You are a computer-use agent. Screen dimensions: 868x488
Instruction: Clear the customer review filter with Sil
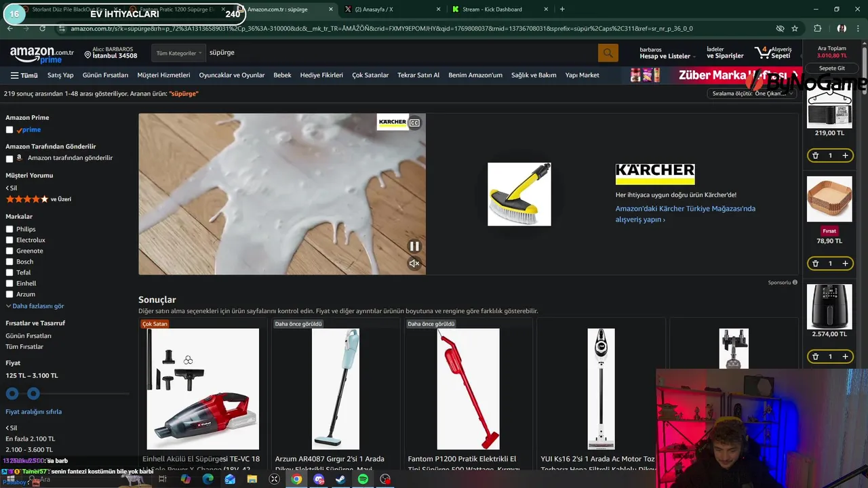pyautogui.click(x=12, y=188)
